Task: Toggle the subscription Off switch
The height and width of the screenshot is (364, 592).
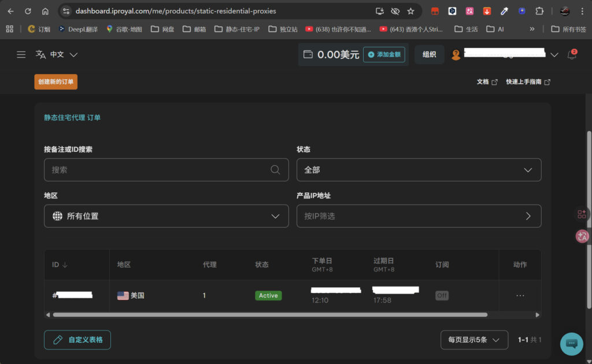Action: coord(442,296)
